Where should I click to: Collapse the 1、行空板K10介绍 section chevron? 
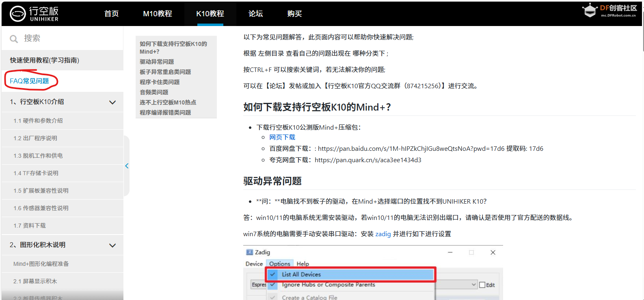[x=112, y=102]
